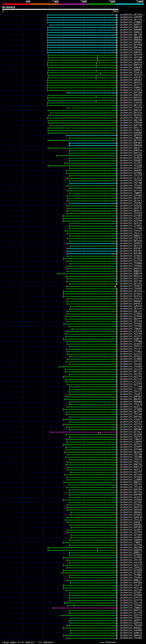The height and width of the screenshot is (644, 146).
Task: Select the UniRef100_Q7FAN4 label
Action: point(131,342)
